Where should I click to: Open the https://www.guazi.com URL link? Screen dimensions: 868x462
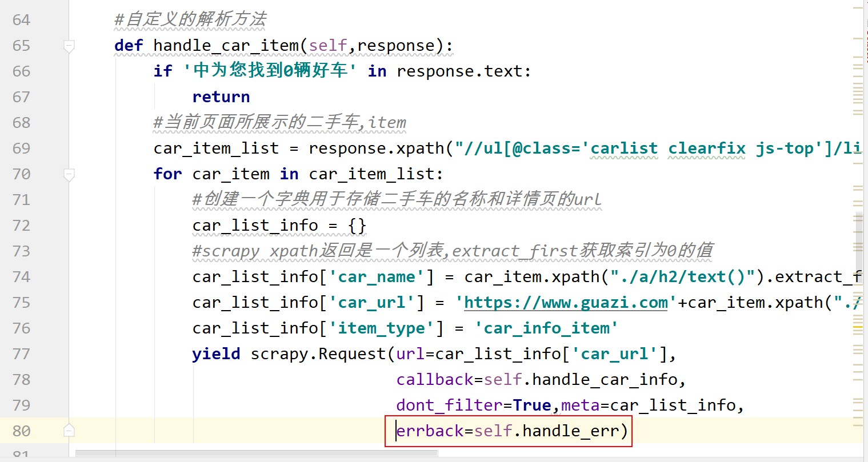(566, 303)
